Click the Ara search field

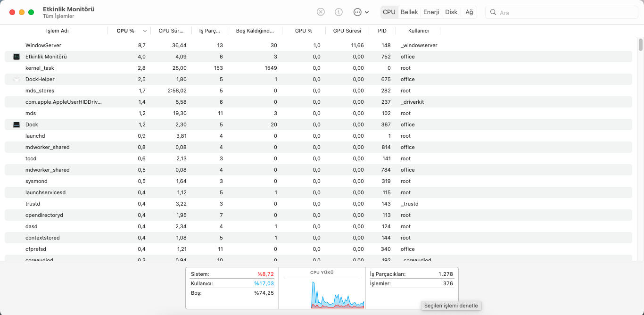pos(561,13)
